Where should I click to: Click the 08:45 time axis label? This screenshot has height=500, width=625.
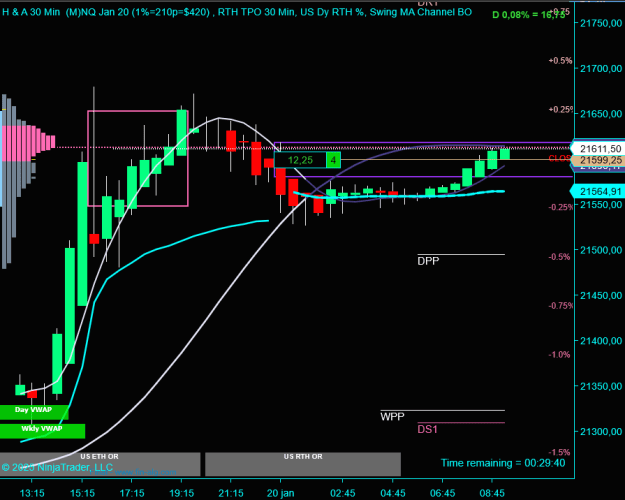492,494
